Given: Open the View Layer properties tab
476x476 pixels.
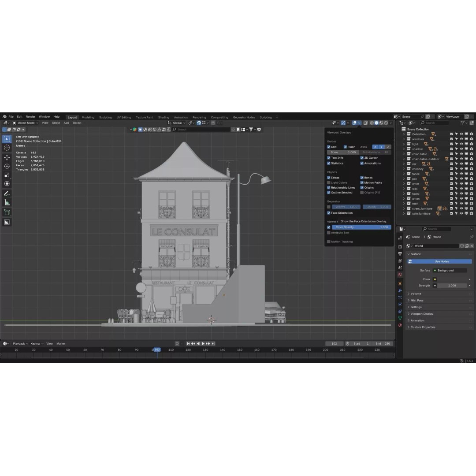Looking at the screenshot, I should [400, 261].
